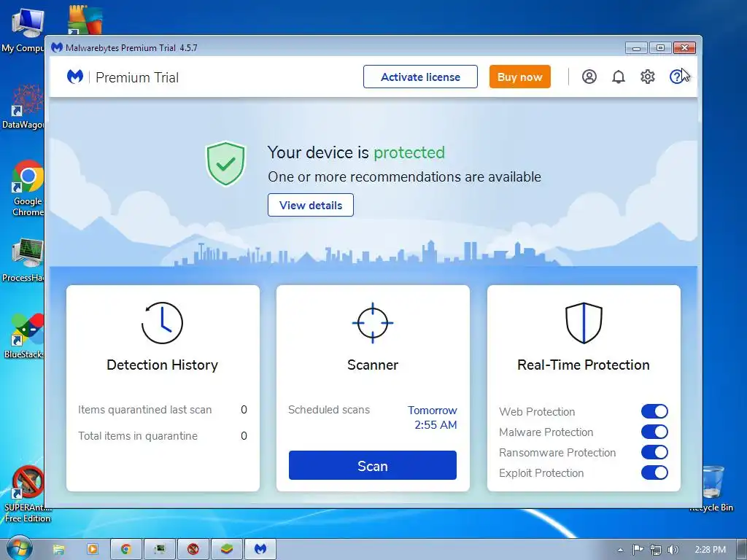Screen dimensions: 747x560
Task: Click the Real-Time Protection heading
Action: [x=584, y=365]
